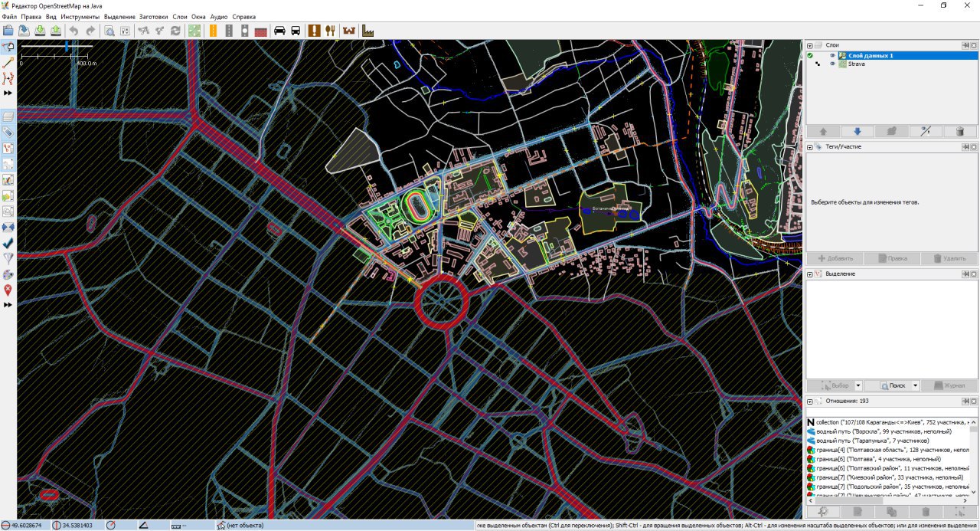Viewport: 980px width, 531px height.
Task: Click the Журнал button
Action: (949, 385)
